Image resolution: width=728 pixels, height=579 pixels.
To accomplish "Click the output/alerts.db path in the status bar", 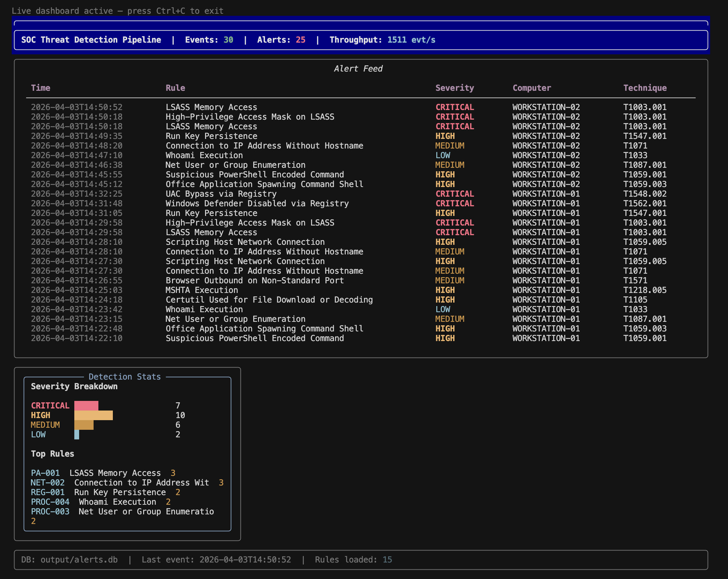I will 78,560.
